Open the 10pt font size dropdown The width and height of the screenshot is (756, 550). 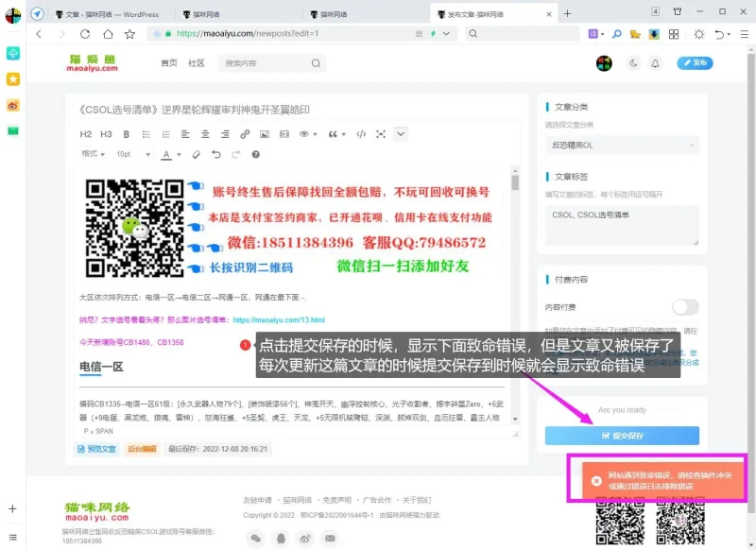pos(133,154)
